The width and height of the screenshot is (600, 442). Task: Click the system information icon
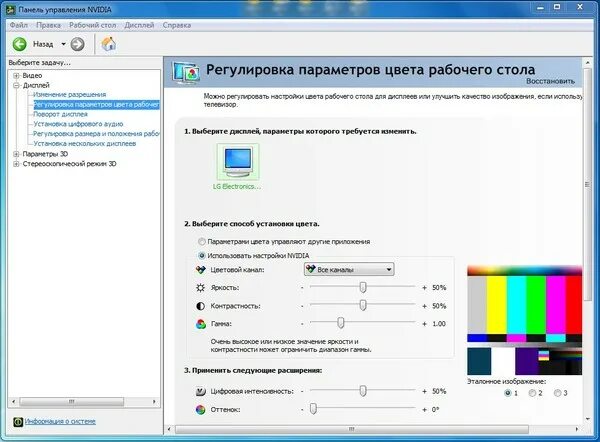(18, 422)
